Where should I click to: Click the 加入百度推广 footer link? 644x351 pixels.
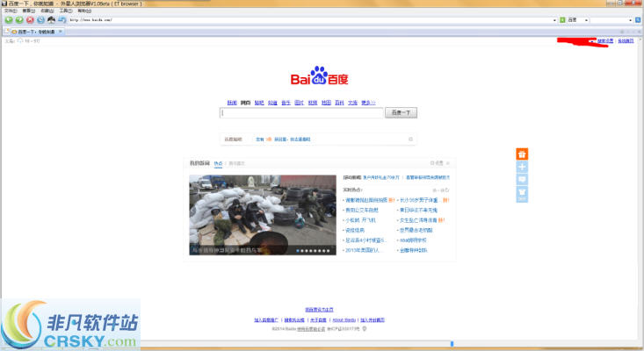tap(266, 319)
